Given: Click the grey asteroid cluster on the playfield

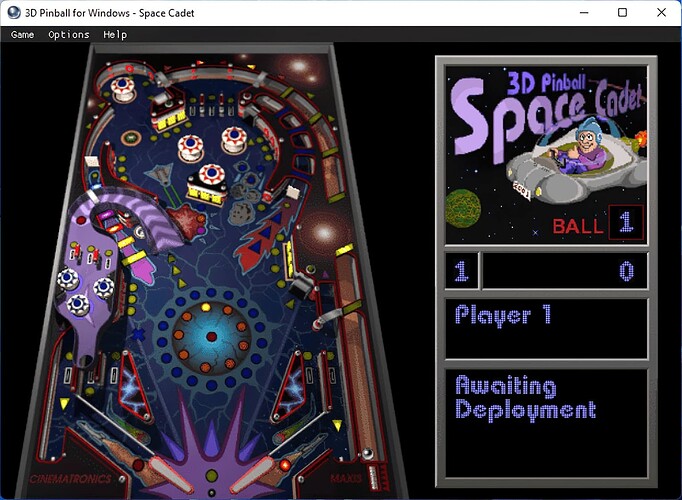Looking at the screenshot, I should [x=244, y=191].
